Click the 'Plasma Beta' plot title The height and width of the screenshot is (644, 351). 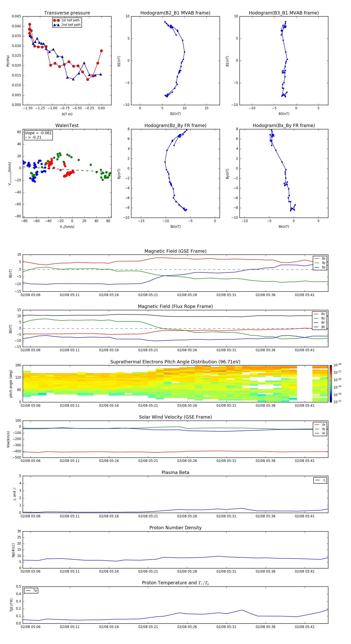click(x=175, y=472)
